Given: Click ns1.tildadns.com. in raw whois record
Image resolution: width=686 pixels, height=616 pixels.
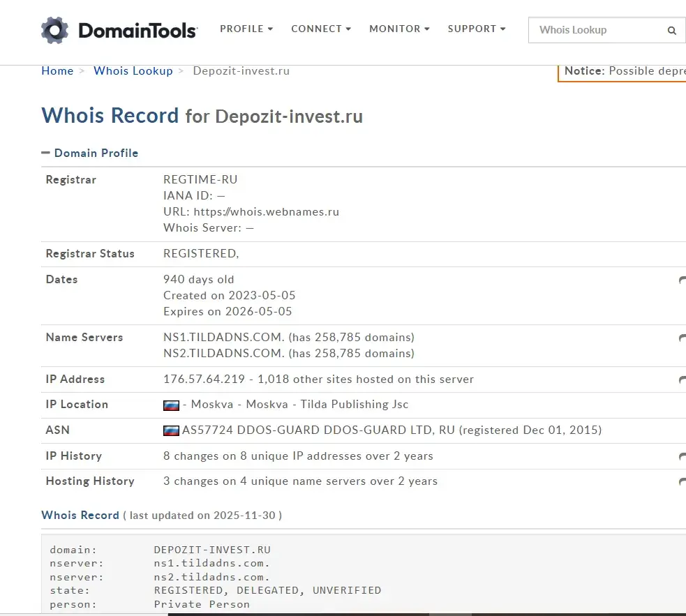Looking at the screenshot, I should tap(211, 564).
